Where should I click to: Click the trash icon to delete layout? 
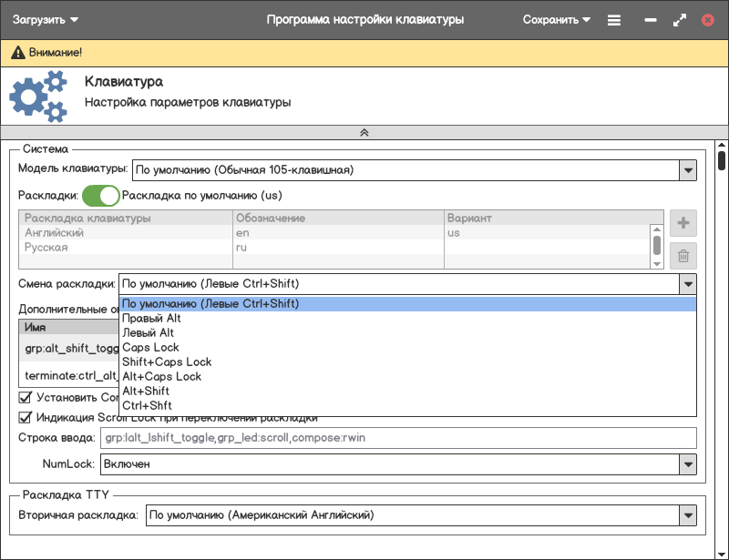pos(683,256)
